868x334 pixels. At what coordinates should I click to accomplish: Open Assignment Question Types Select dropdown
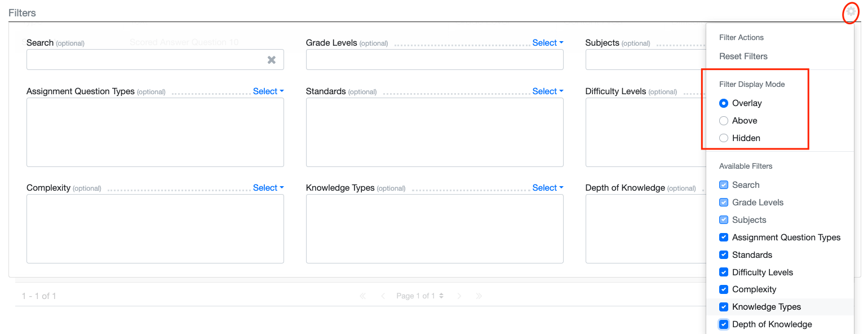(x=268, y=91)
